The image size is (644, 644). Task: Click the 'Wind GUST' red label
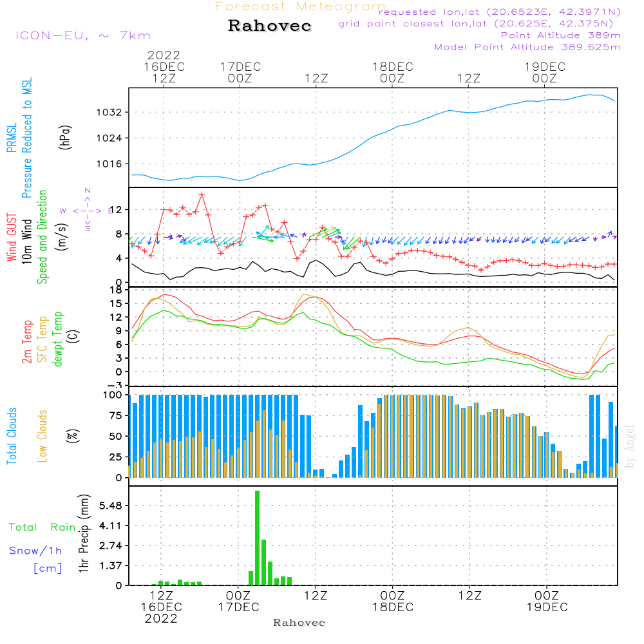pos(12,237)
